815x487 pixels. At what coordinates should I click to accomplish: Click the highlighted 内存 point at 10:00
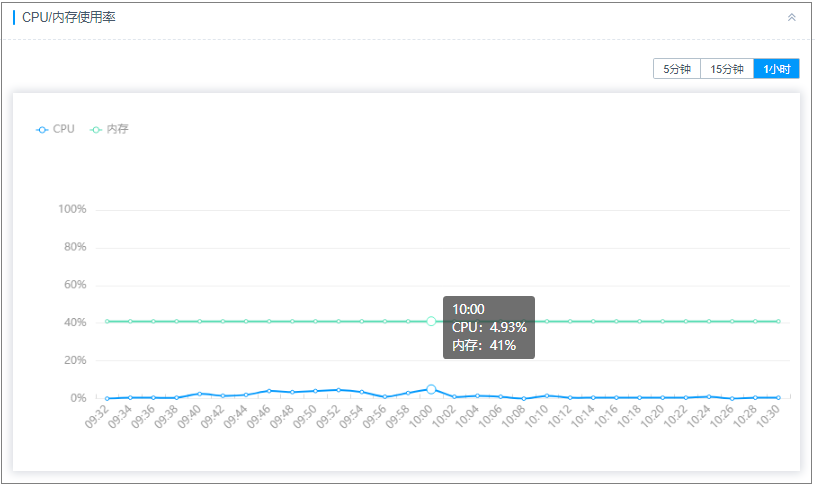click(431, 321)
